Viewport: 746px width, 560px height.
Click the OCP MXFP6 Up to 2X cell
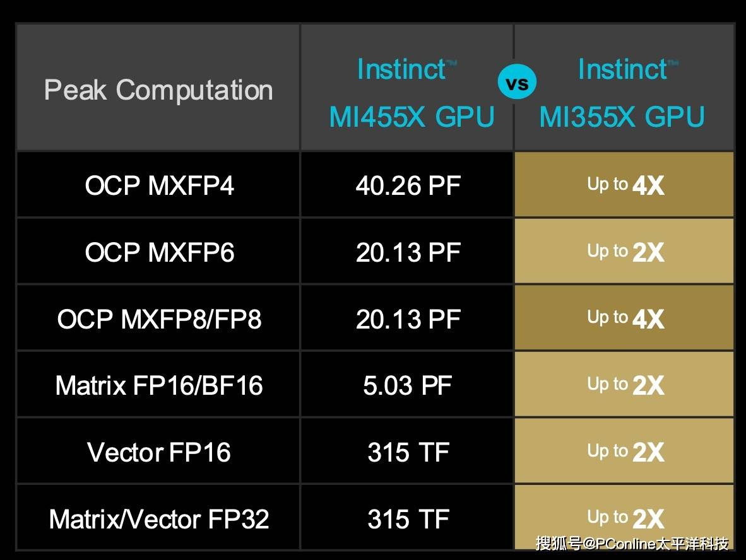pyautogui.click(x=624, y=252)
